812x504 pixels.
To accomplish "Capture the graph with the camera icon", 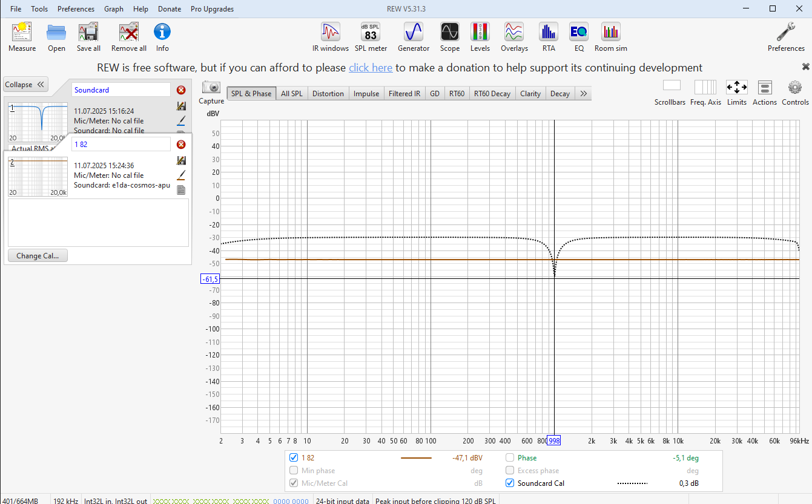I will pos(211,93).
